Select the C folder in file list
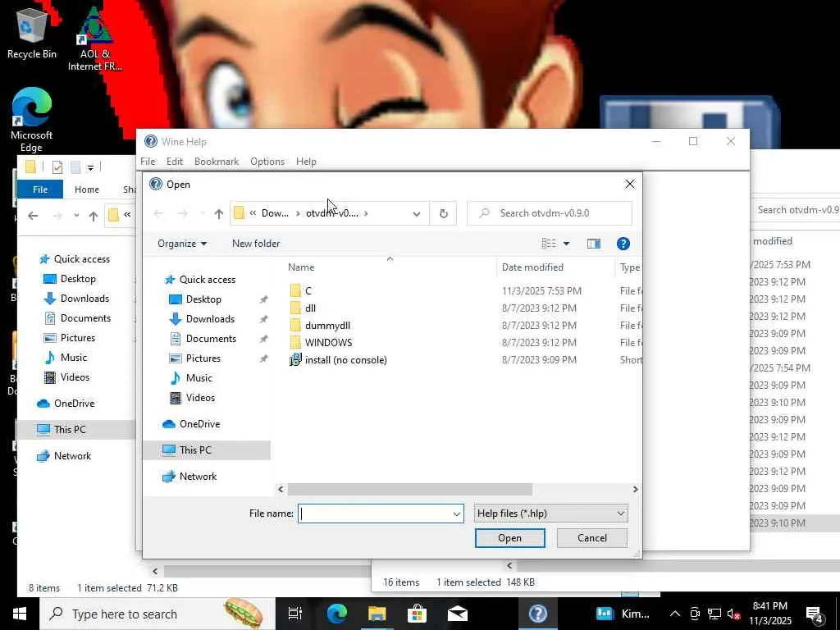The width and height of the screenshot is (840, 630). 308,291
